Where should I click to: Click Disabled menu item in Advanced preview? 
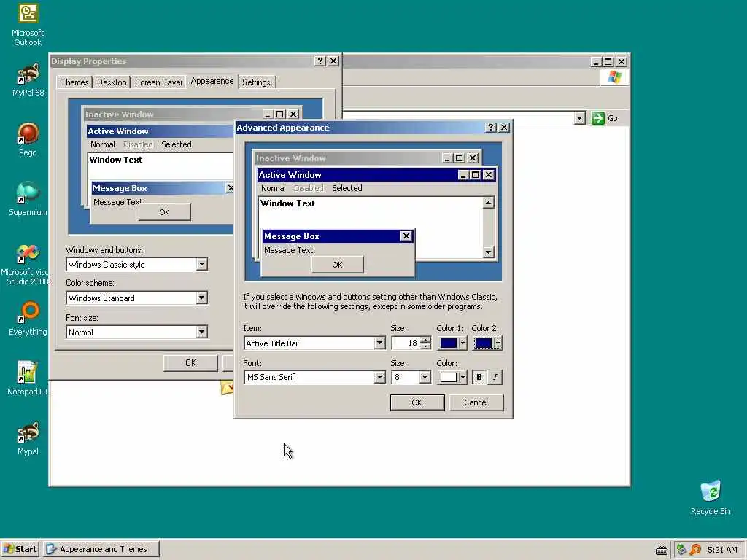point(309,188)
